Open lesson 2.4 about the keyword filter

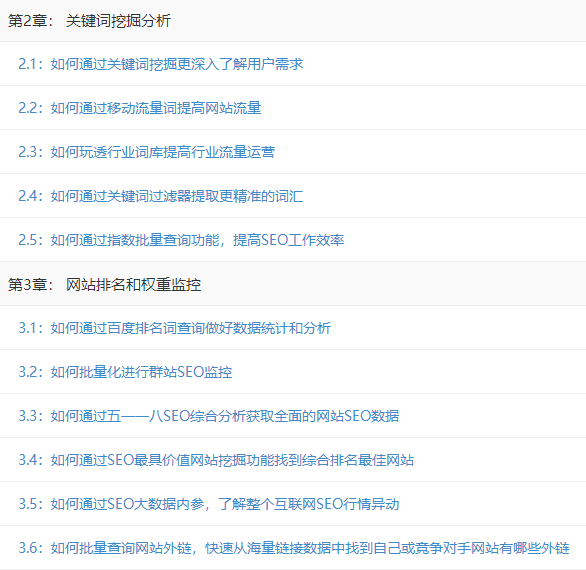click(161, 196)
